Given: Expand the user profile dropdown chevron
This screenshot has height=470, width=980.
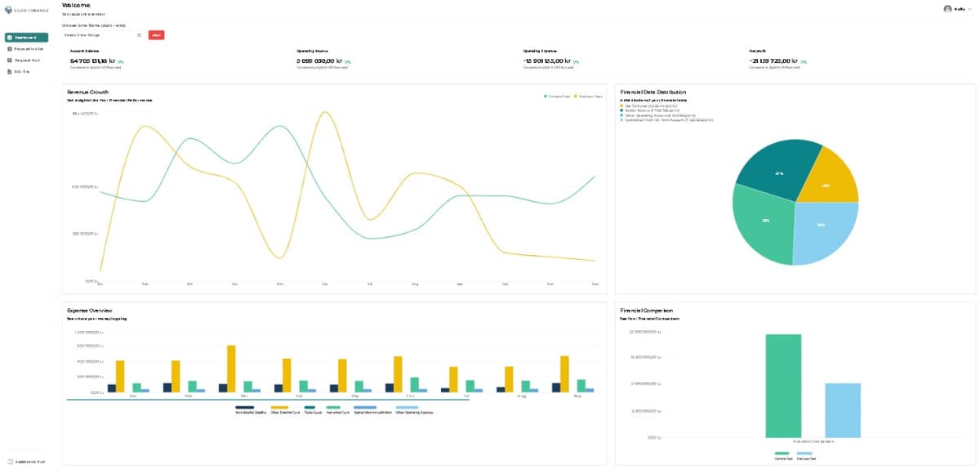Looking at the screenshot, I should tap(969, 9).
